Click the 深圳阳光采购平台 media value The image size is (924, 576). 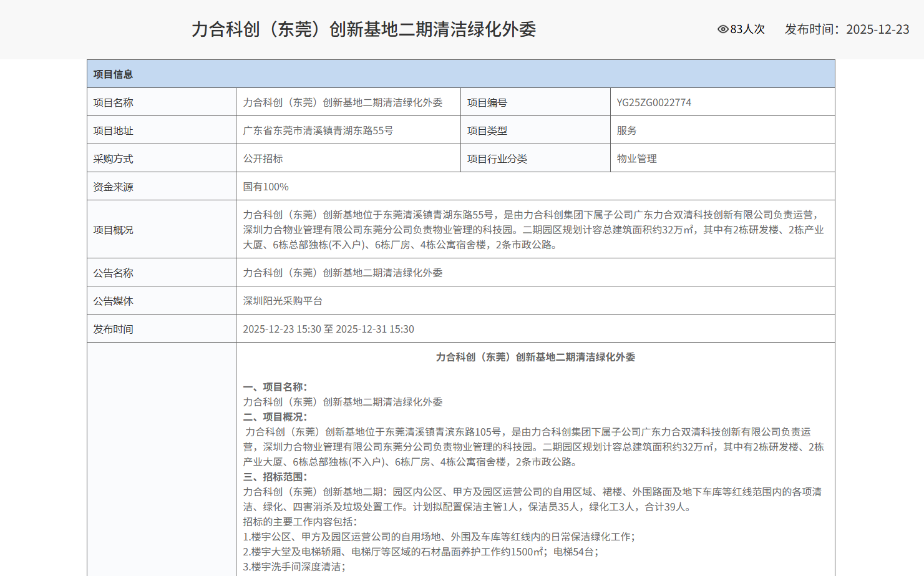click(x=283, y=301)
